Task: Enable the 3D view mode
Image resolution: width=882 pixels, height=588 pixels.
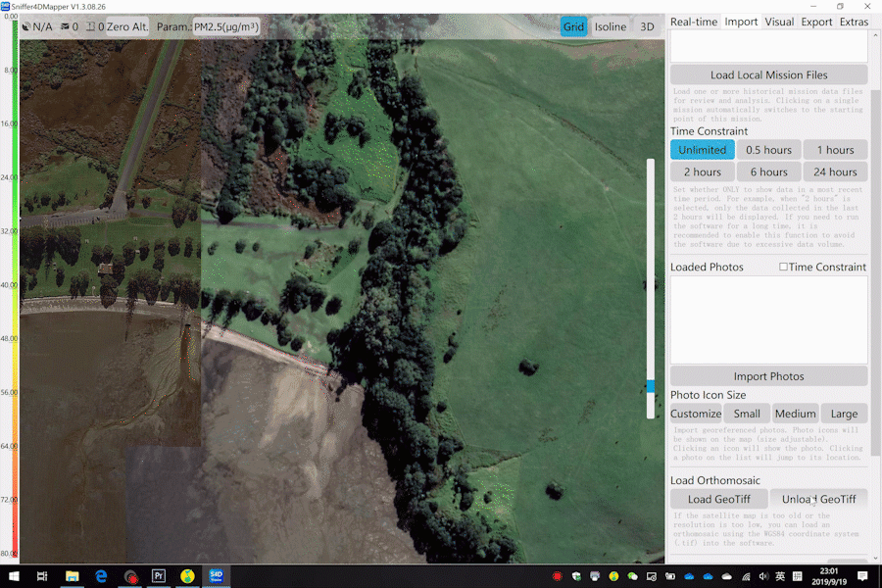Action: click(x=647, y=26)
